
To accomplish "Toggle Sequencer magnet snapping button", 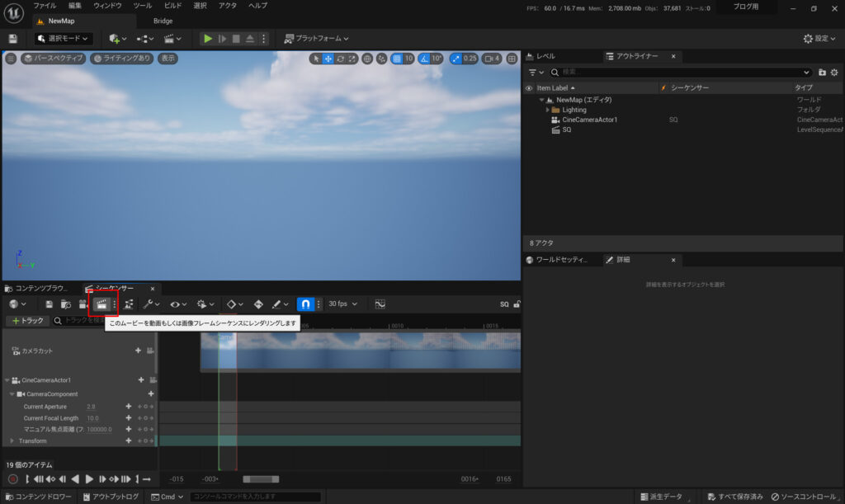I will 305,304.
